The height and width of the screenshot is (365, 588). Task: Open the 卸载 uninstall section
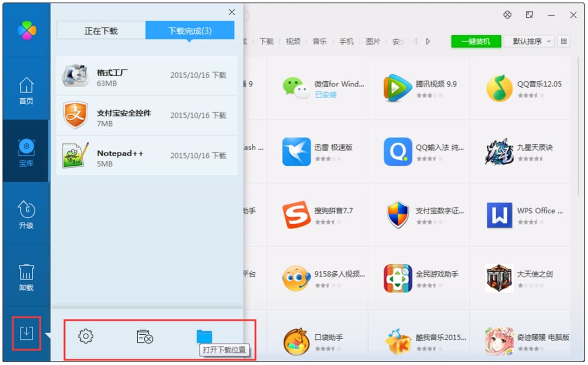click(26, 278)
